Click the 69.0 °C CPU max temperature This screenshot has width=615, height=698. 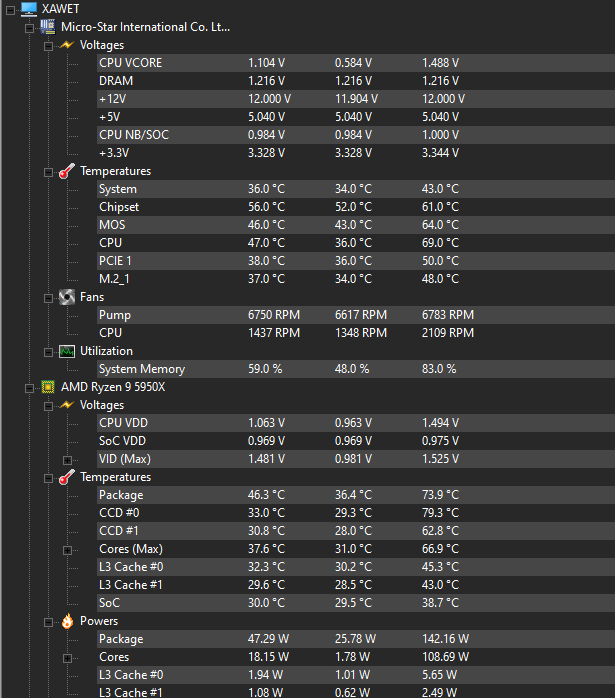pyautogui.click(x=440, y=243)
